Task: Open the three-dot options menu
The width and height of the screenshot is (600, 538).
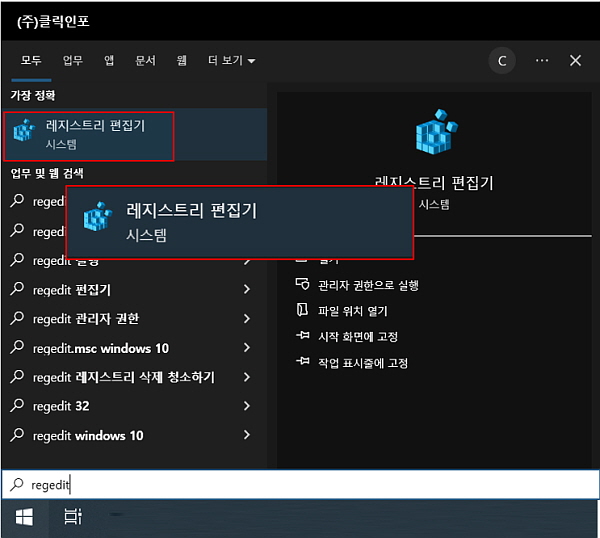Action: pyautogui.click(x=541, y=60)
